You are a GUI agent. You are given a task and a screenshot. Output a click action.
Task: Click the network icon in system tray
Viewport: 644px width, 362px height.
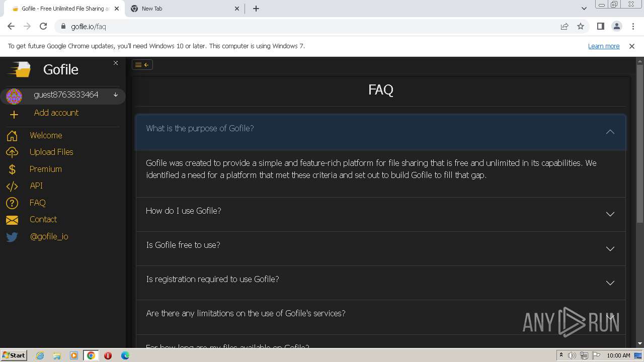[x=584, y=355]
